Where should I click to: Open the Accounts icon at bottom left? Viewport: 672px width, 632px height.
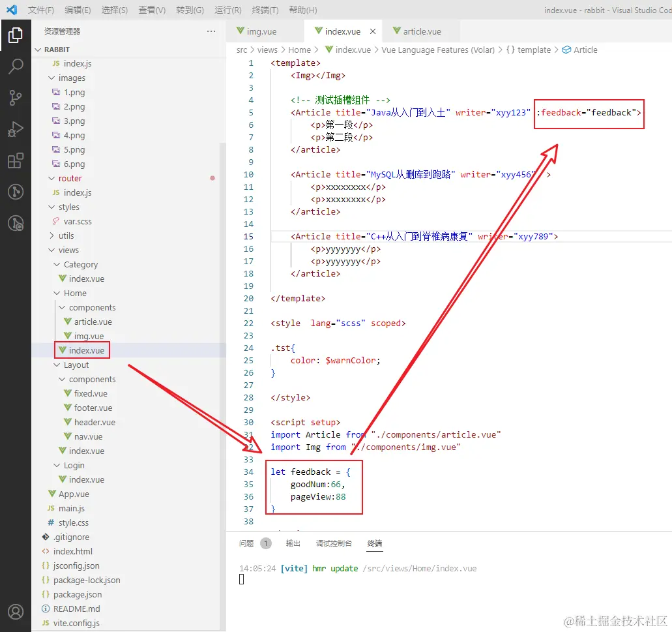(x=16, y=612)
